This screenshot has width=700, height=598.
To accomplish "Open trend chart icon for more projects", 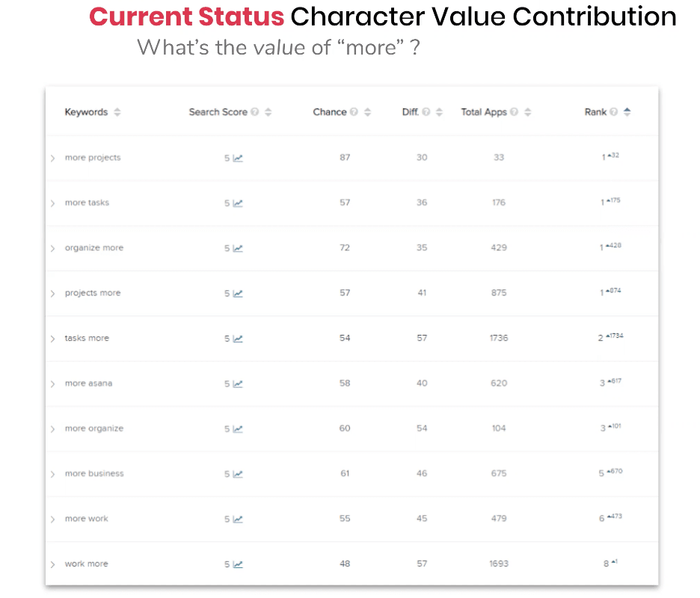I will click(x=238, y=158).
